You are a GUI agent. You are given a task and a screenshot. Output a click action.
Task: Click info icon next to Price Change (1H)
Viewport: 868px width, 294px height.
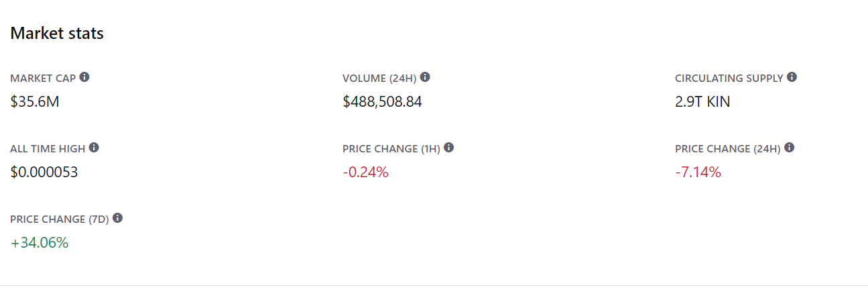[448, 148]
